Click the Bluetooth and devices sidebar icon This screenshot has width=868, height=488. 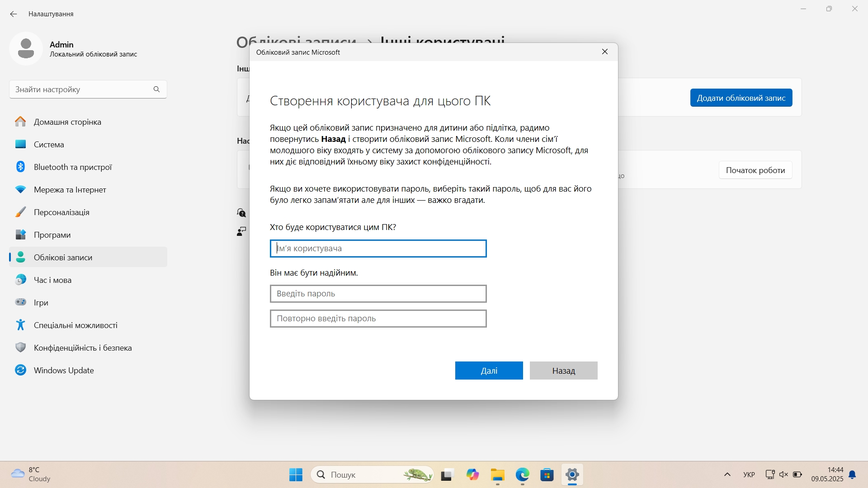tap(20, 167)
